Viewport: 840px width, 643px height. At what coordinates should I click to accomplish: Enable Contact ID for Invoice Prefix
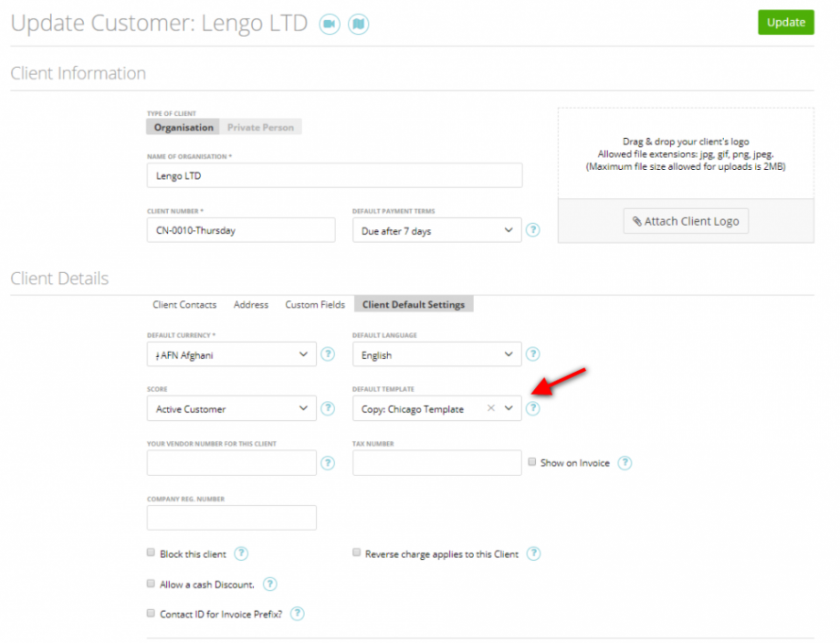(150, 613)
